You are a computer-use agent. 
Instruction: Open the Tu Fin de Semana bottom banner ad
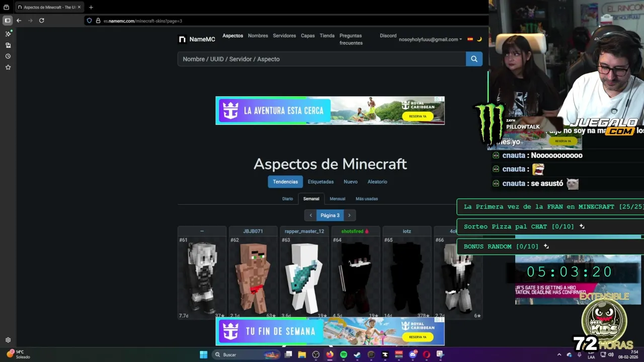[x=330, y=331]
